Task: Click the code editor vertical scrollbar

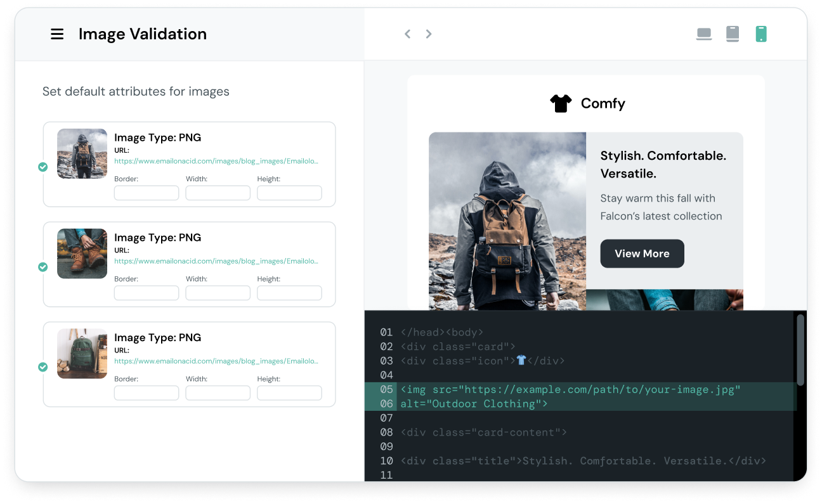Action: click(x=800, y=350)
